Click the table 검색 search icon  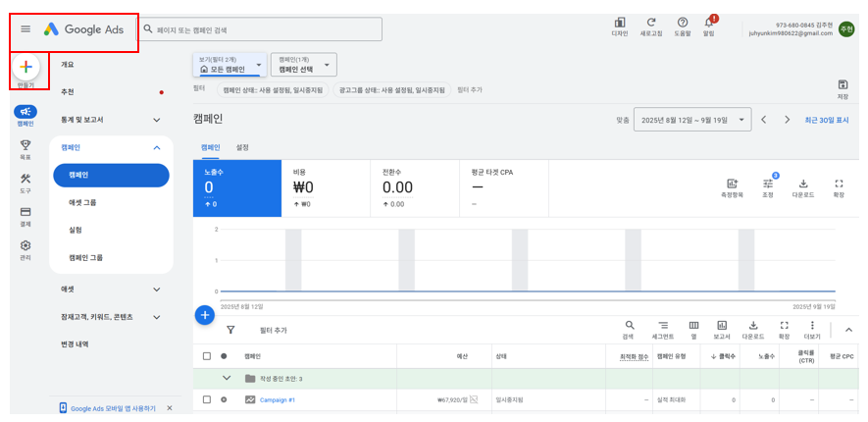[x=630, y=325]
